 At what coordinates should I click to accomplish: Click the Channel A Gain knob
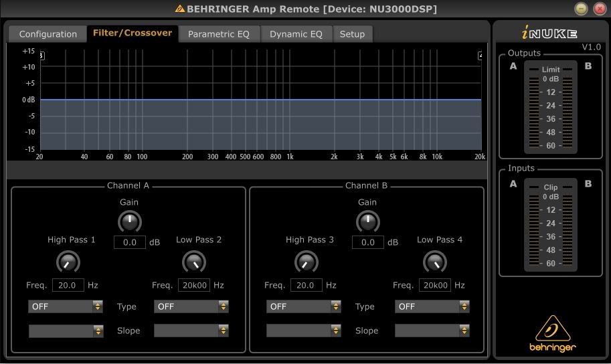click(x=130, y=221)
